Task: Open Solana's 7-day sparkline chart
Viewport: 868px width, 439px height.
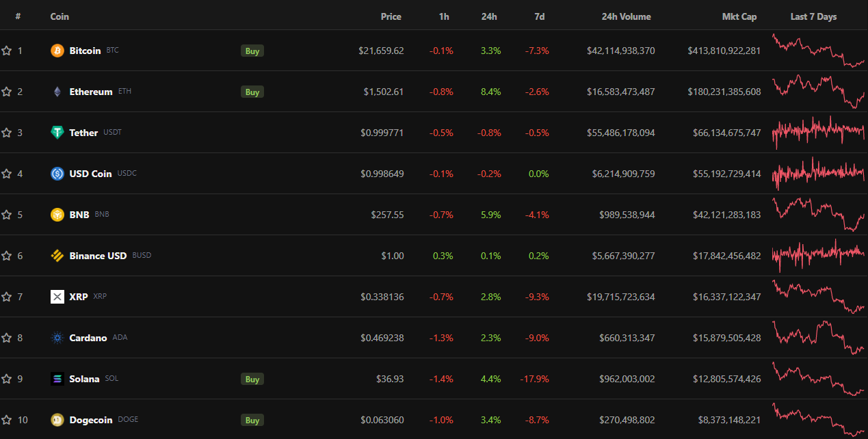Action: (x=819, y=379)
